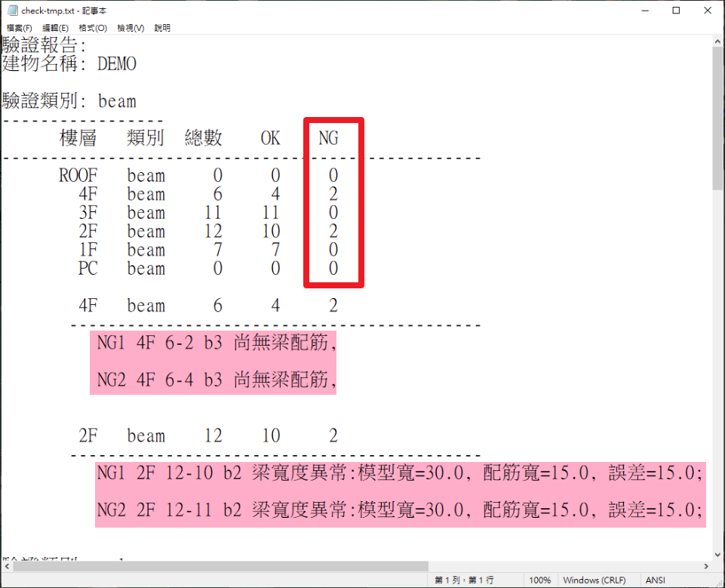Click the vertical scrollbar down arrow
725x588 pixels.
(717, 554)
